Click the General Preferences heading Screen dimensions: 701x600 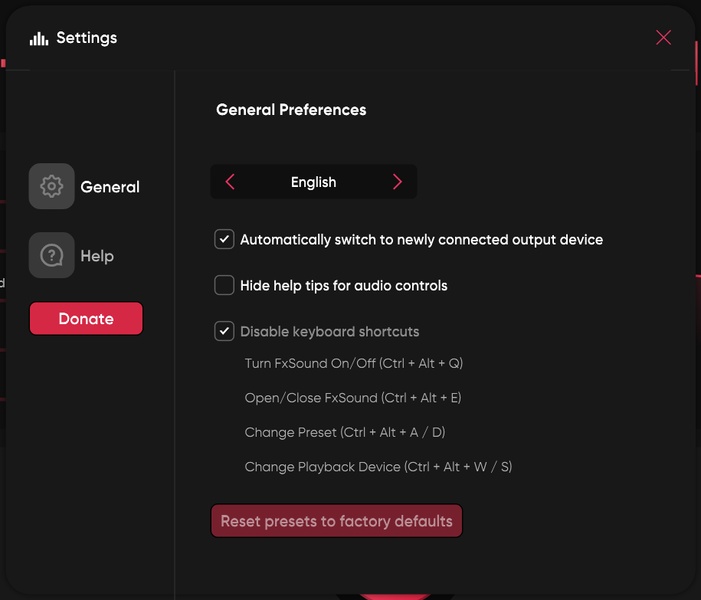pyautogui.click(x=291, y=110)
